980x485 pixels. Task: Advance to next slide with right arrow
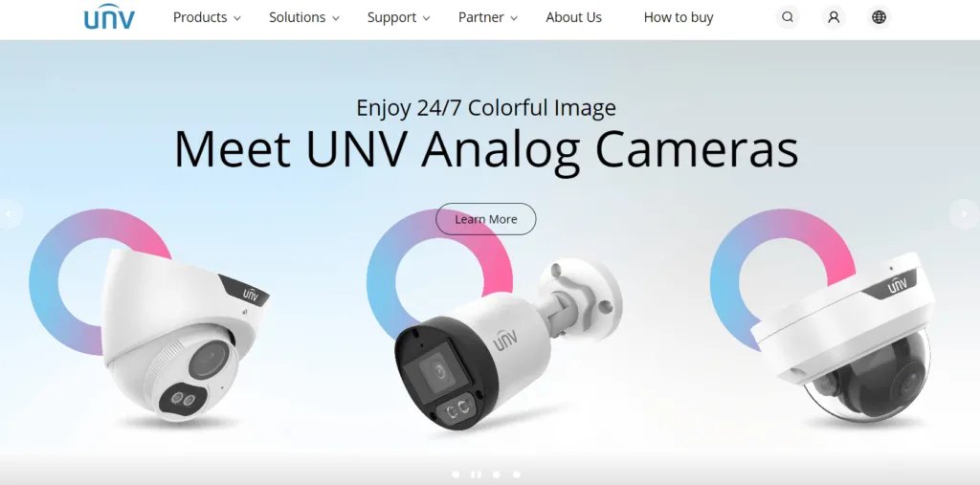(x=965, y=214)
